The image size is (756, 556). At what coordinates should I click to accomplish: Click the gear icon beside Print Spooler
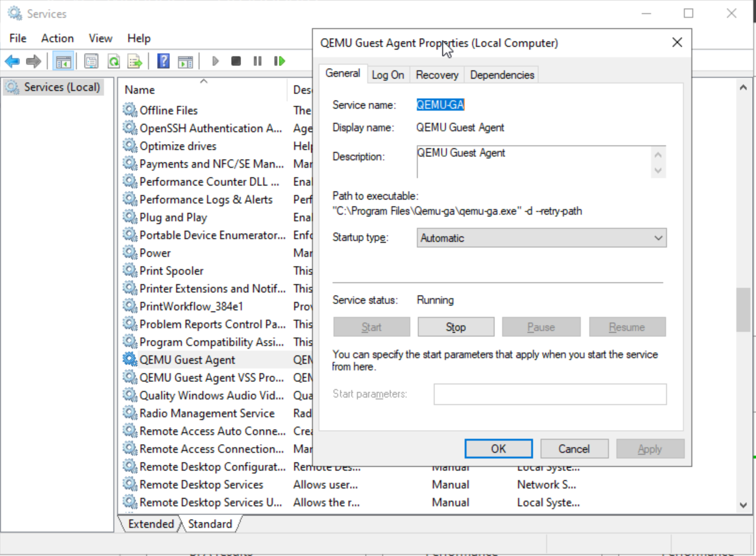click(x=130, y=270)
